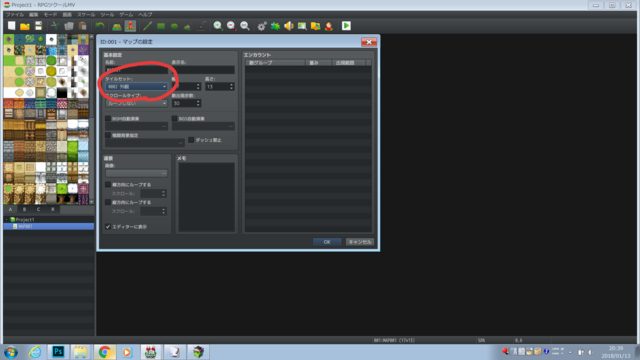Open the Sound Test speaker icon
Screen dimensions: 640x360
click(x=289, y=26)
